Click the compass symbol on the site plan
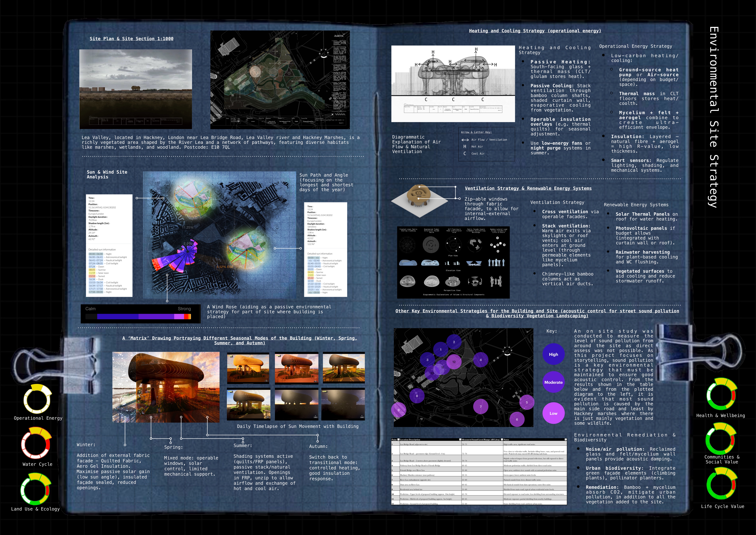The image size is (756, 535). point(324,53)
